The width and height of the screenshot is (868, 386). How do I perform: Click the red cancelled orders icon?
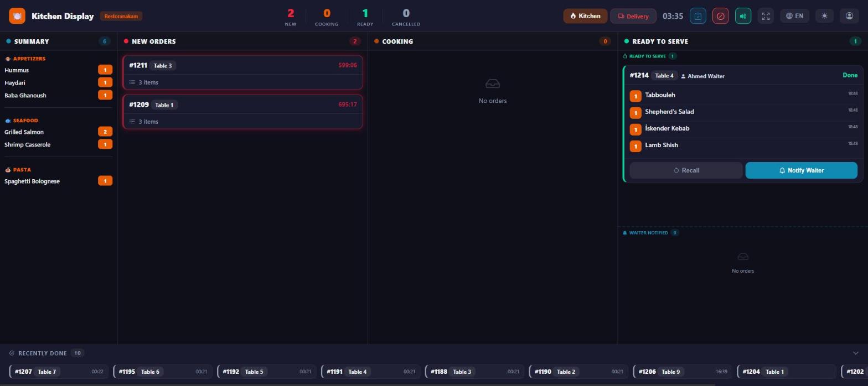click(720, 16)
